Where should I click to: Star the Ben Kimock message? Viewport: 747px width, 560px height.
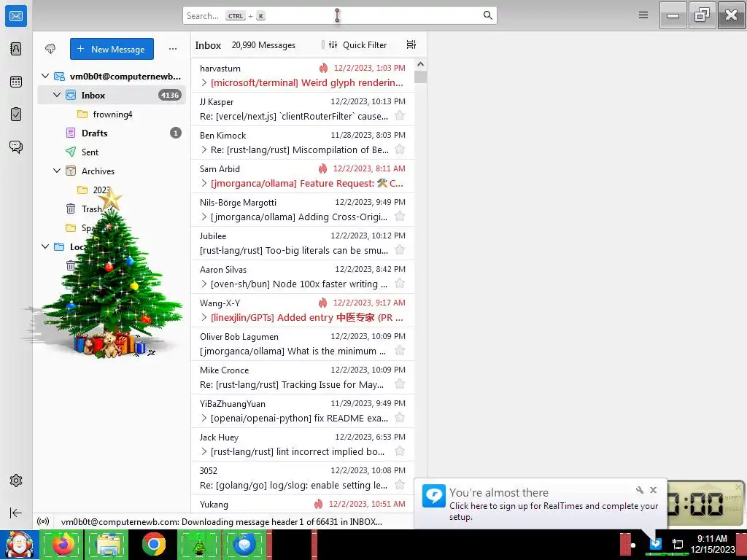pyautogui.click(x=400, y=149)
